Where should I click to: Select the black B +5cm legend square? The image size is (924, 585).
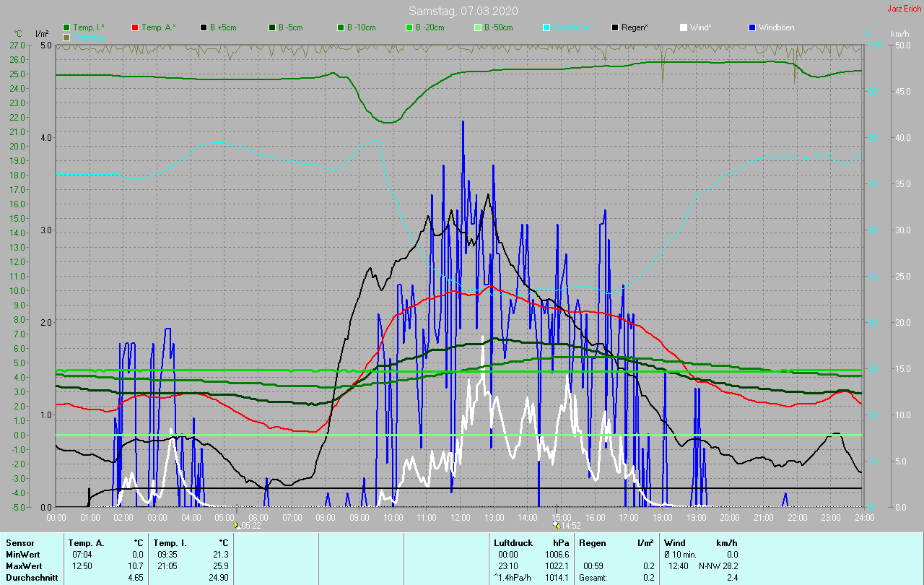(x=204, y=27)
